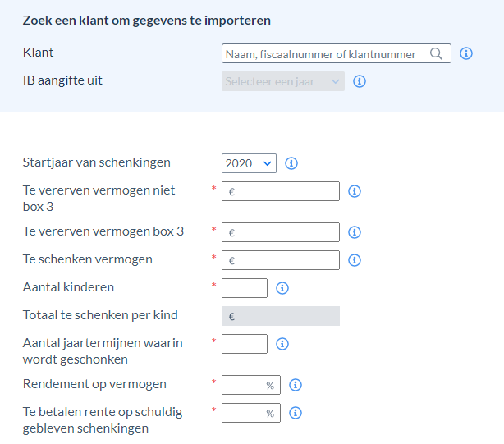
Task: Click info icon for Rendement op vermogen
Action: click(x=296, y=385)
